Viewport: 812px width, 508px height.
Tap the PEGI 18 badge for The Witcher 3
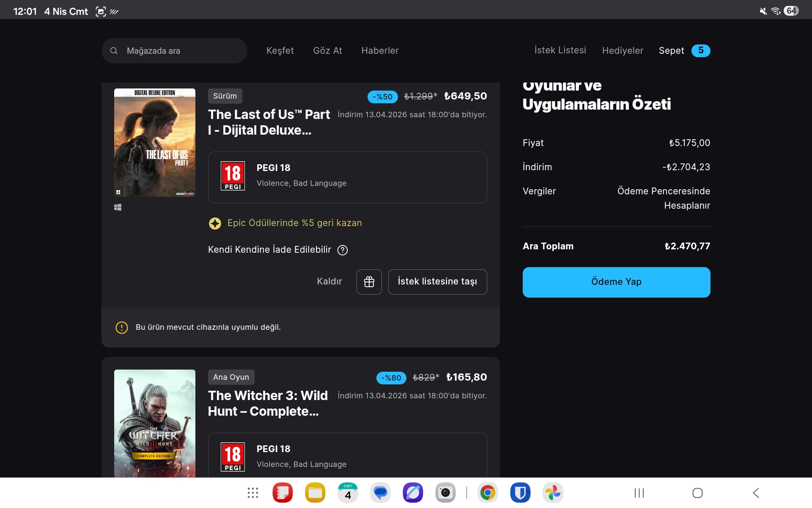tap(233, 457)
